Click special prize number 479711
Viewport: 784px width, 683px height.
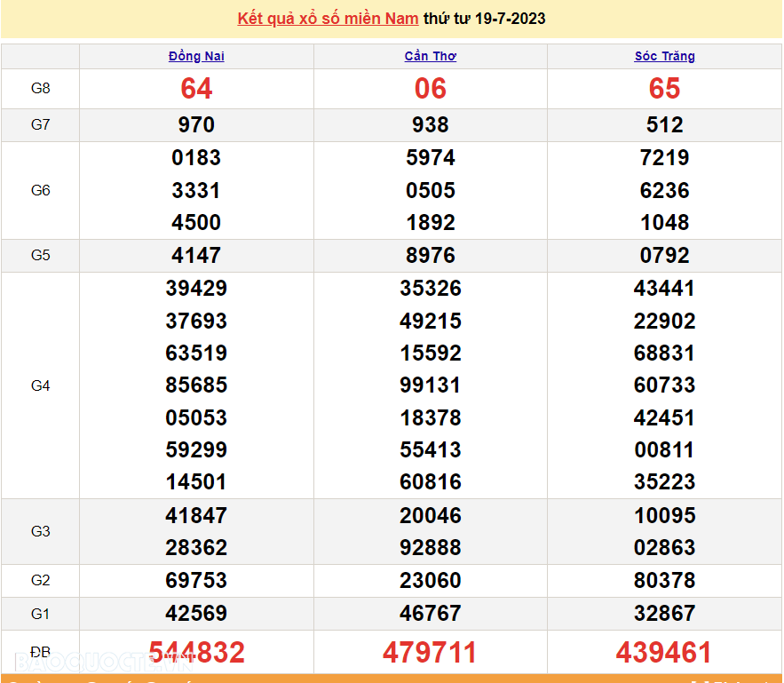[431, 653]
